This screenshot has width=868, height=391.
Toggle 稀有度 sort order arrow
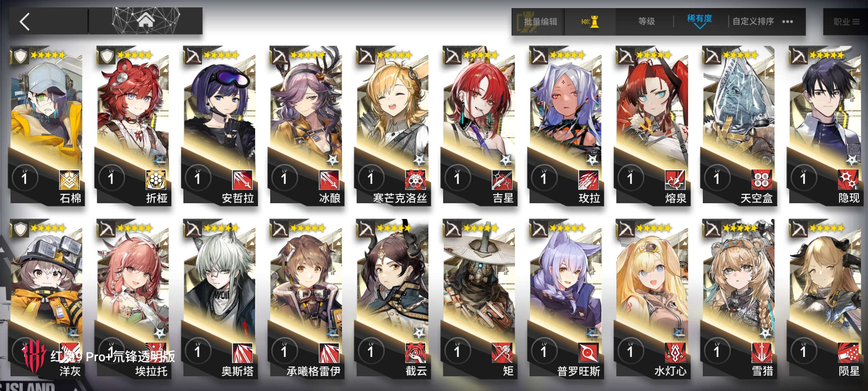coord(699,27)
